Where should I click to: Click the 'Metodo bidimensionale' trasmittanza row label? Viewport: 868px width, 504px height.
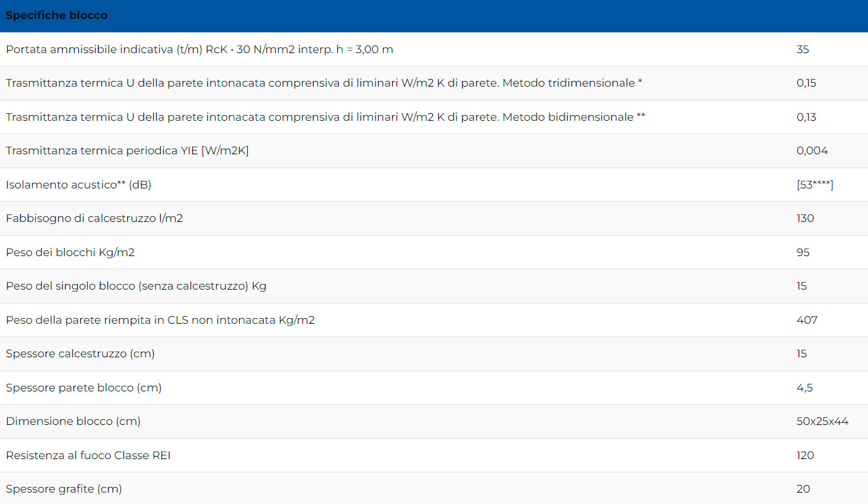326,117
